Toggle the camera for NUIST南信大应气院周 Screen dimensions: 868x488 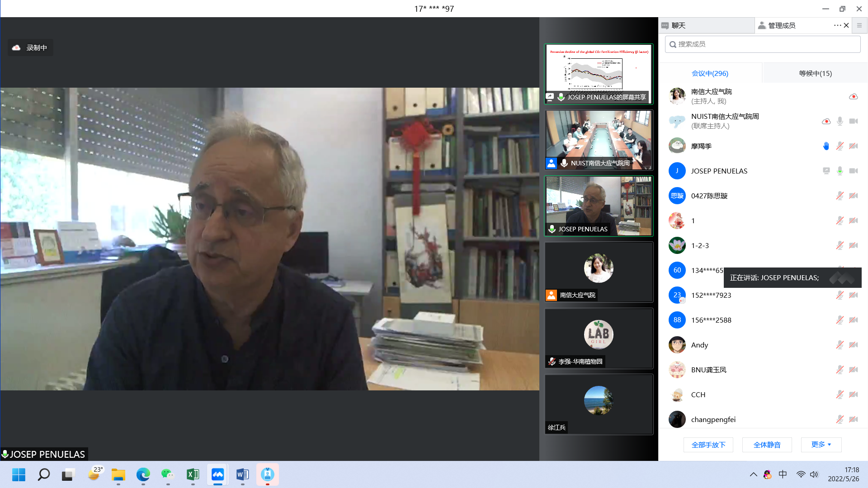[x=853, y=121]
